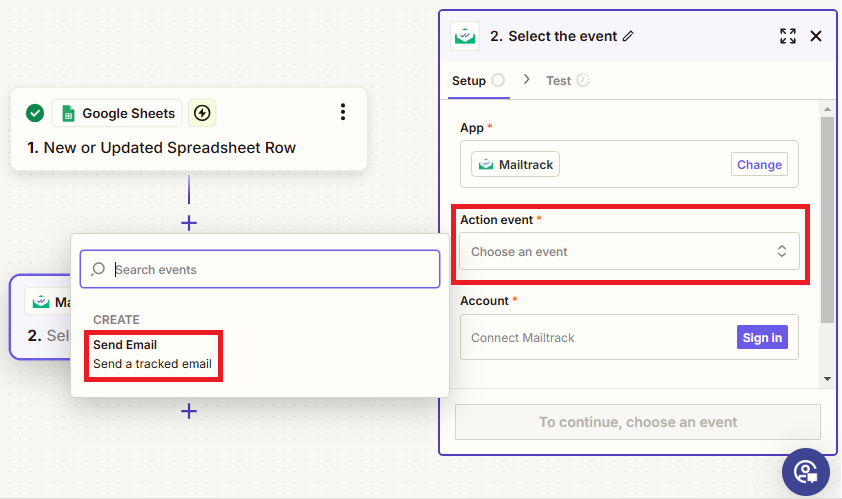Switch to the Setup tab

click(469, 81)
